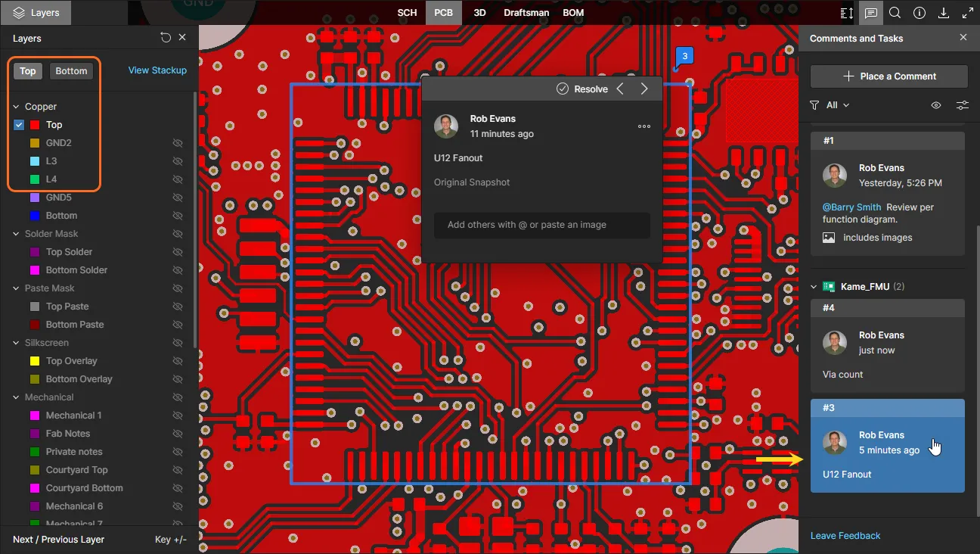Click the @Barry Smith mention
The image size is (980, 554).
[x=851, y=207]
